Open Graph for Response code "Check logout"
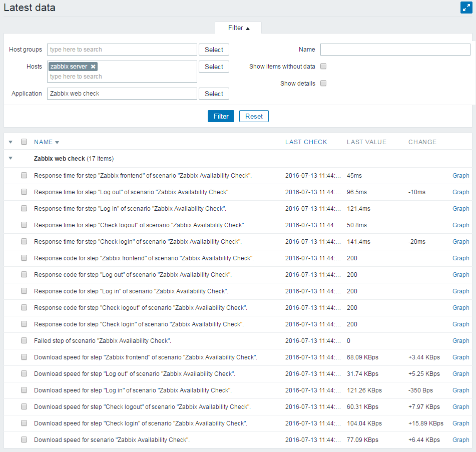This screenshot has width=476, height=452. tap(460, 308)
